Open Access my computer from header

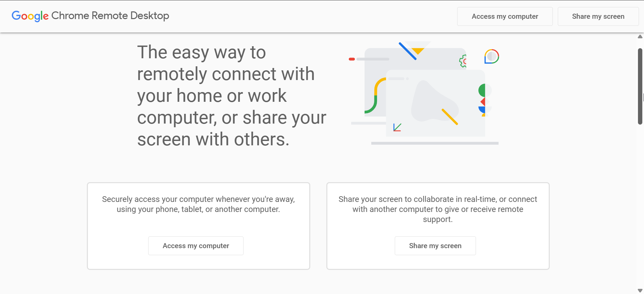pyautogui.click(x=505, y=16)
